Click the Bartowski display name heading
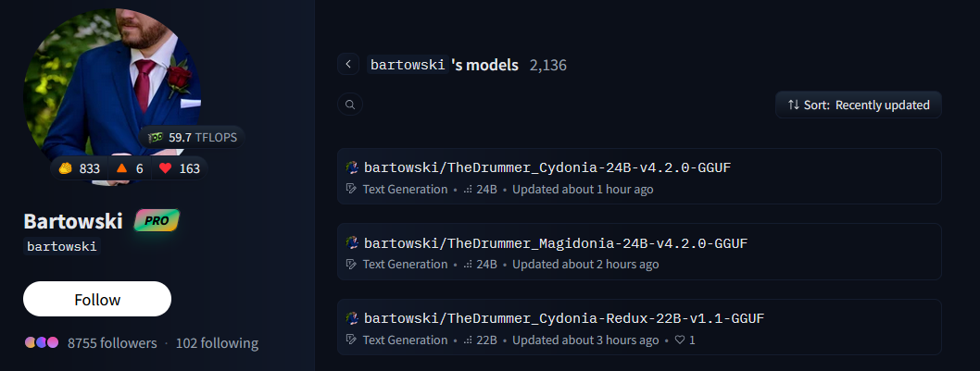The image size is (980, 371). (x=72, y=220)
